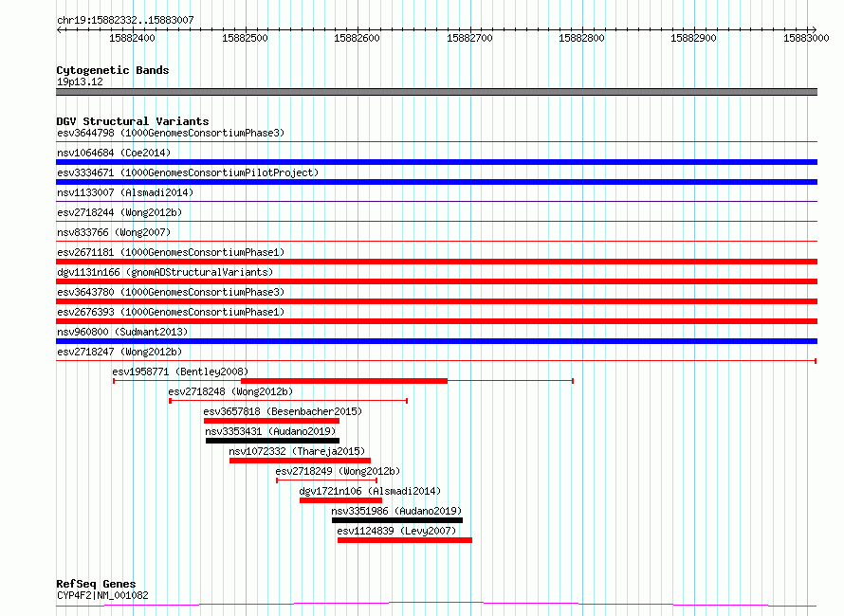Click the nsv960800 (Sudmant2013) blue bar
This screenshot has height=616, width=844.
(436, 341)
